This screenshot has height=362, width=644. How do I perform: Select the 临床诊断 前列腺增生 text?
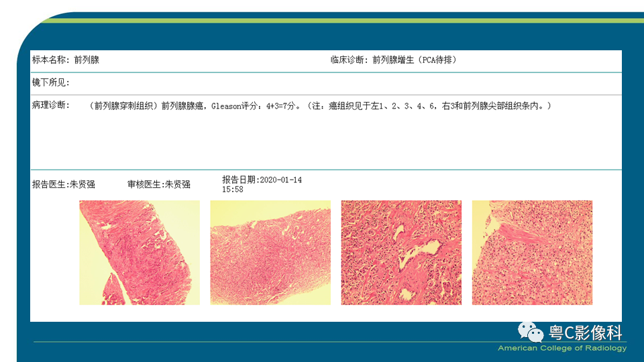click(x=394, y=60)
